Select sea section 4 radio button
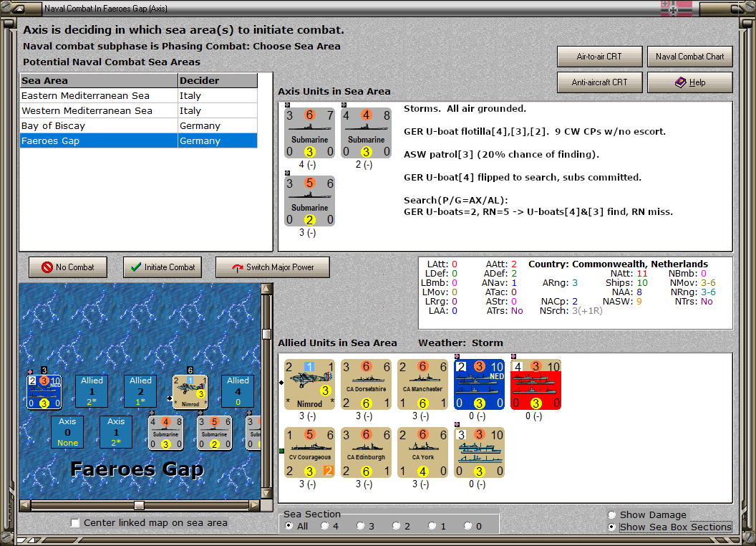The height and width of the screenshot is (546, 756). (x=324, y=526)
